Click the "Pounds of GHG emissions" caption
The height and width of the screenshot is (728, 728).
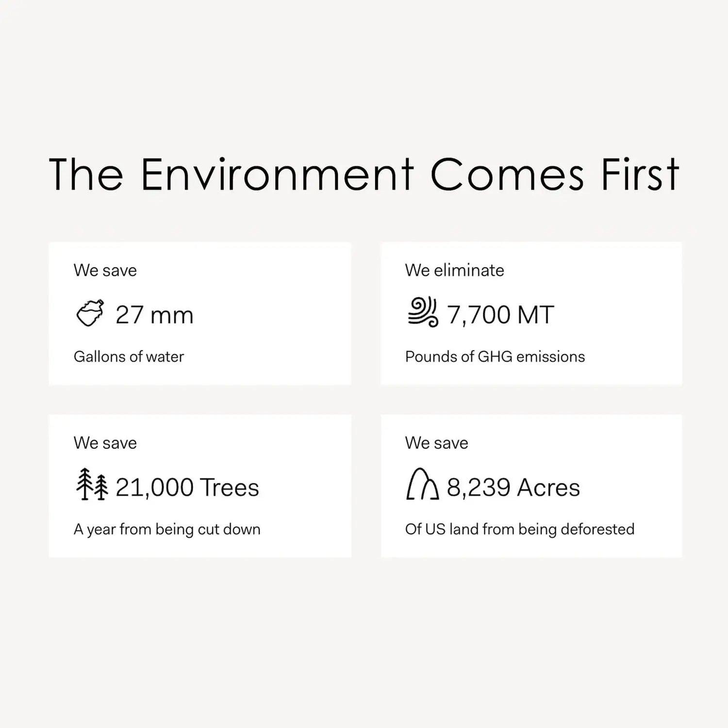coord(495,357)
